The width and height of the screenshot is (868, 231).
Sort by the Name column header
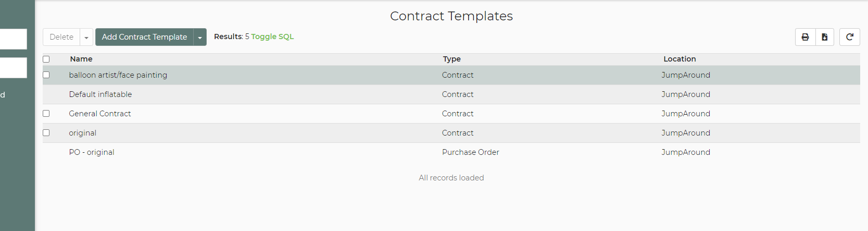pyautogui.click(x=81, y=59)
